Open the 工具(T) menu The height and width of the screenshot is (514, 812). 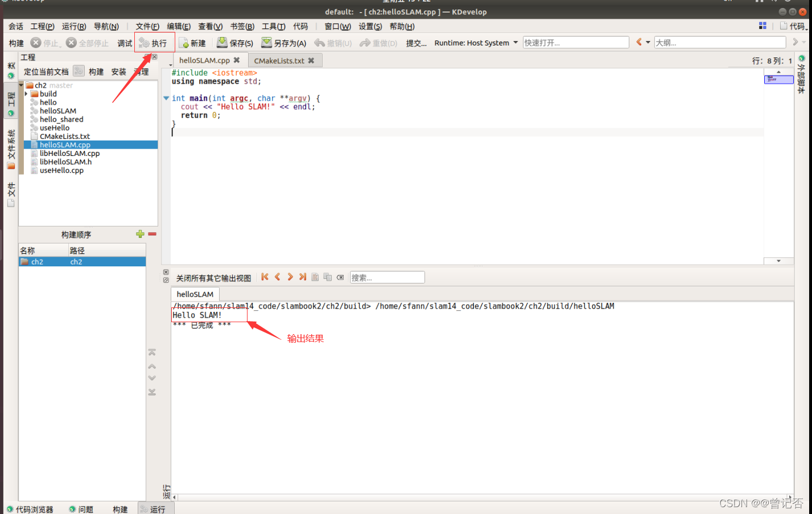click(x=274, y=26)
